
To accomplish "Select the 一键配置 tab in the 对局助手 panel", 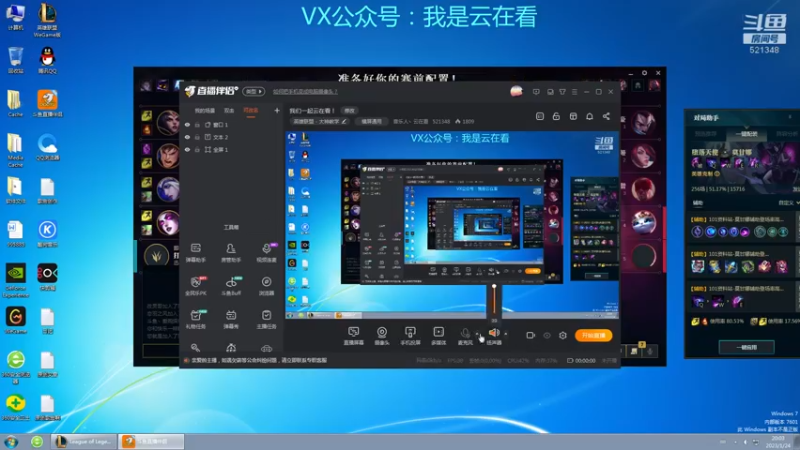I will 746,134.
